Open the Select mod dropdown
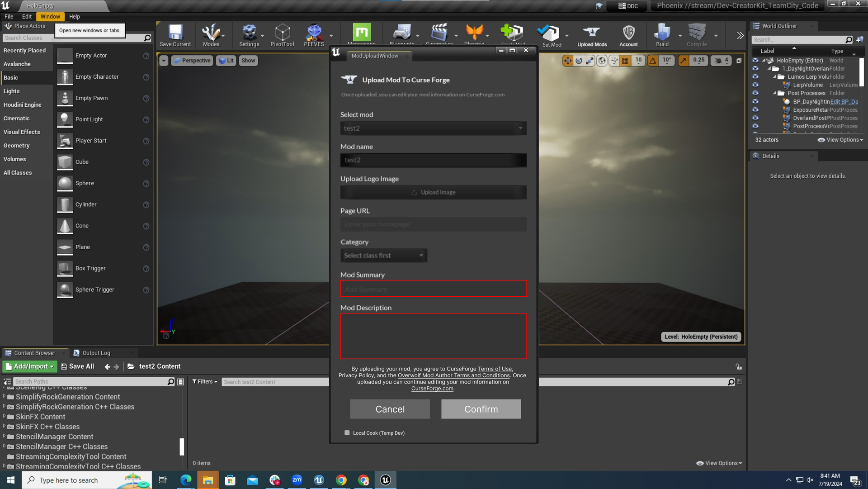The height and width of the screenshot is (489, 868). pos(433,128)
